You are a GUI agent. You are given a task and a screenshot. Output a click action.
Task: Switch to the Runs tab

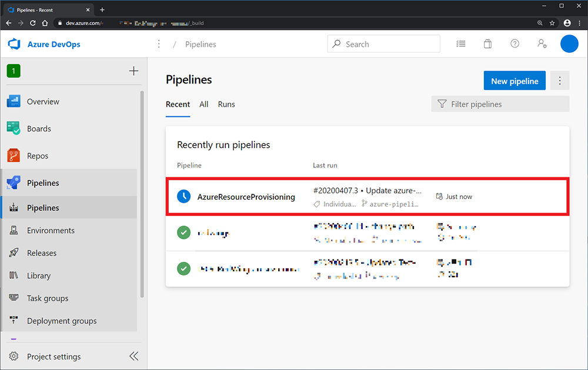(226, 105)
